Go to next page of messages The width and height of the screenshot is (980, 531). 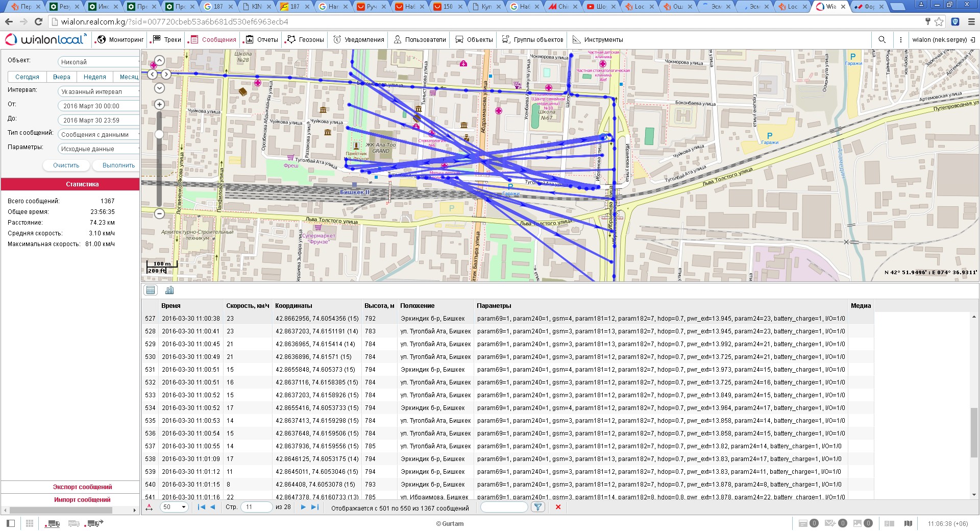point(303,507)
